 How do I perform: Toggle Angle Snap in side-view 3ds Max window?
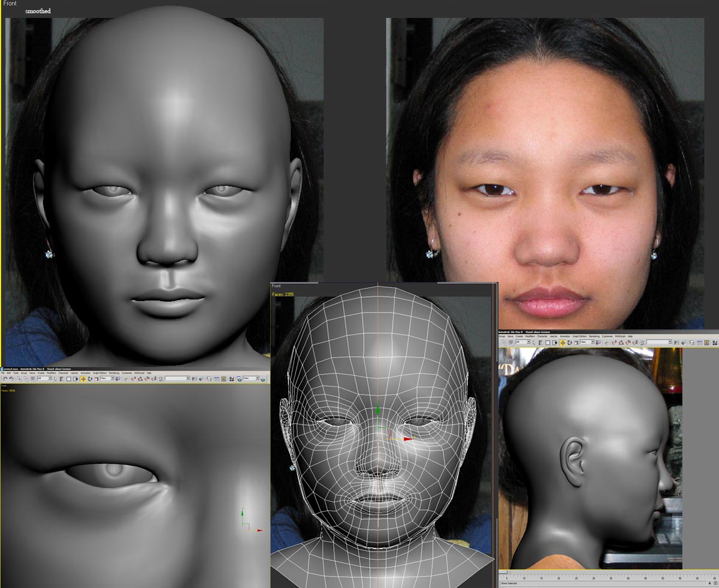(x=621, y=343)
